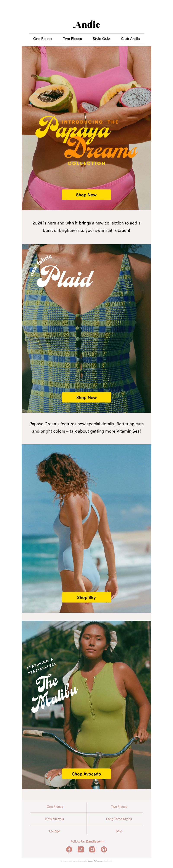The image size is (173, 868).
Task: Open the TikTok icon in footer
Action: tap(81, 849)
